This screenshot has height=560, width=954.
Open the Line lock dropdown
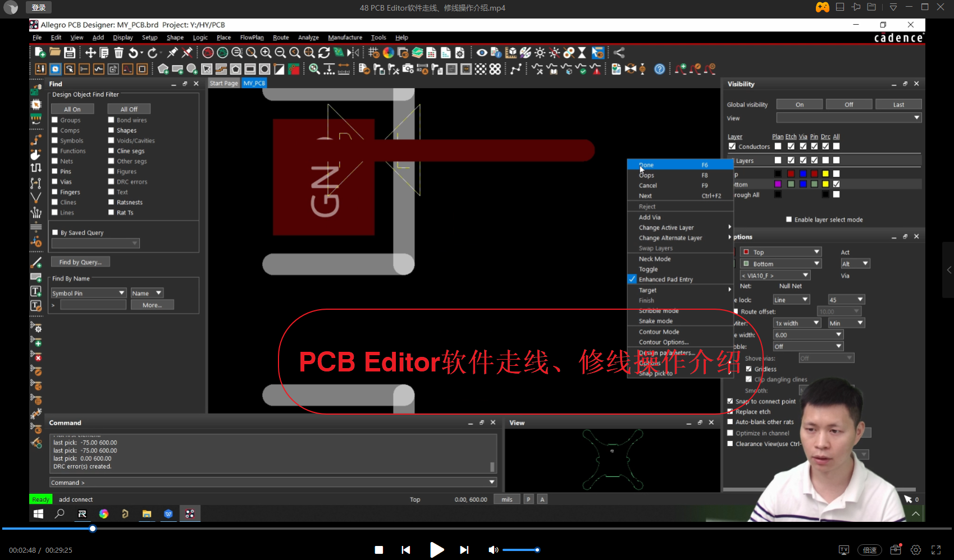pyautogui.click(x=791, y=300)
